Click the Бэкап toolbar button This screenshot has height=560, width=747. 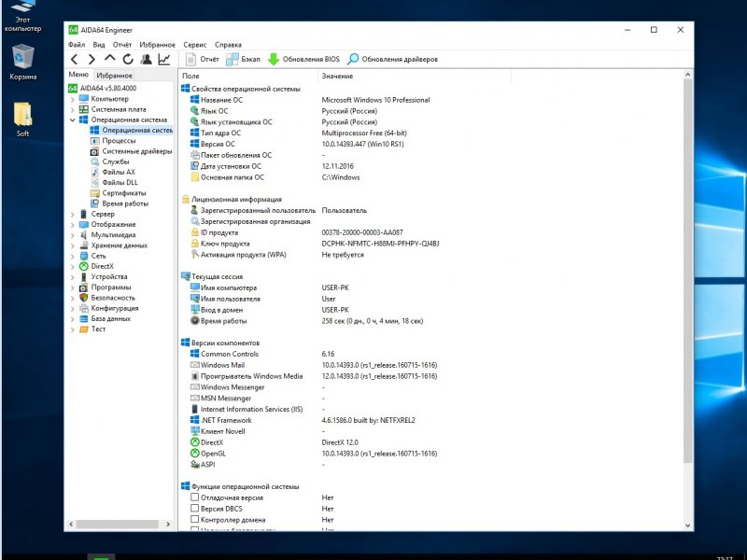tap(244, 59)
